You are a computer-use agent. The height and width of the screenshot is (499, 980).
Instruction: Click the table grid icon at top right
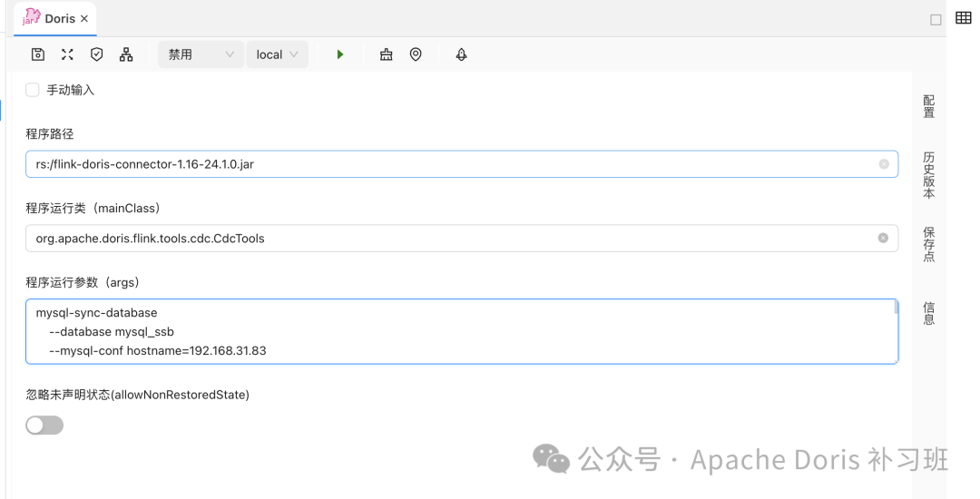point(964,18)
